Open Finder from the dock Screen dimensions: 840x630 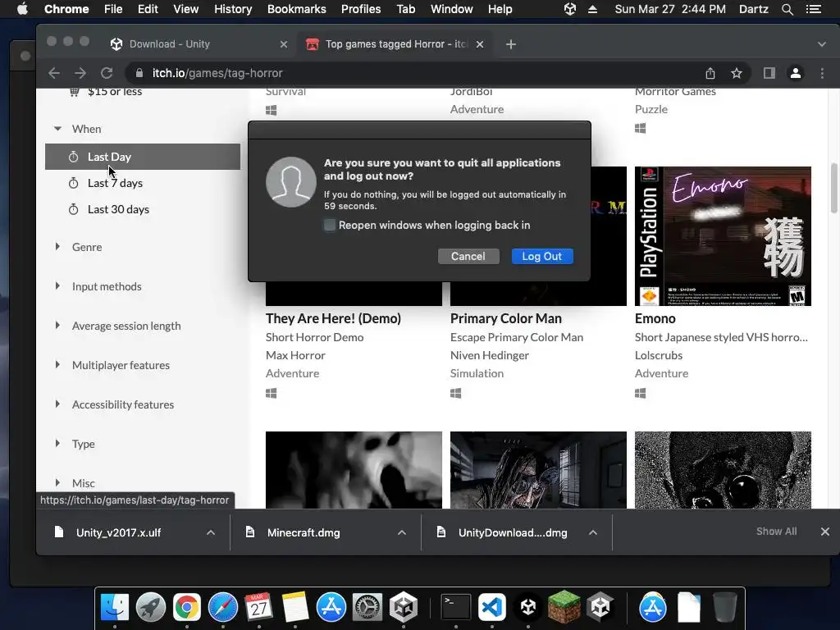[x=115, y=607]
